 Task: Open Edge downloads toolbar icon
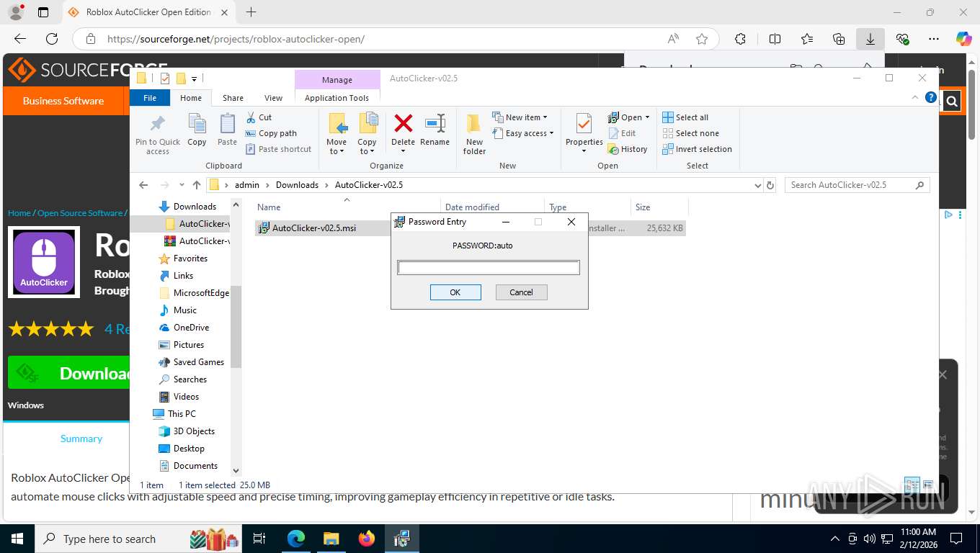pos(870,39)
